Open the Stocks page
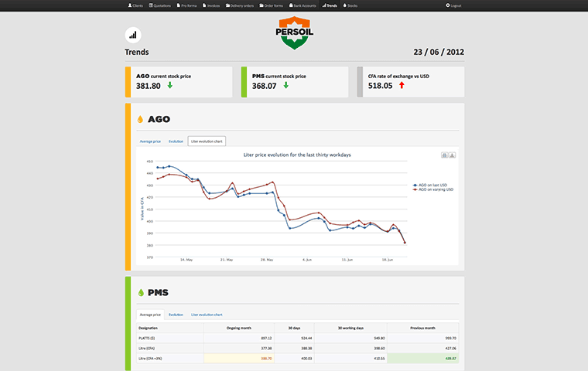588x371 pixels. (350, 5)
